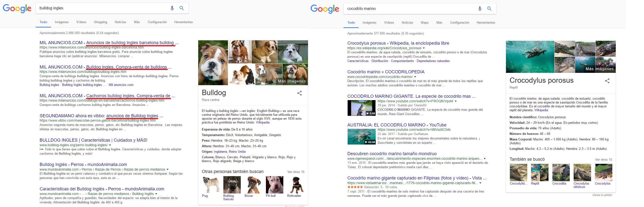Screen dimensions: 644x207
Task: Select Bóxer thumbnail in related searches
Action: click(x=253, y=185)
